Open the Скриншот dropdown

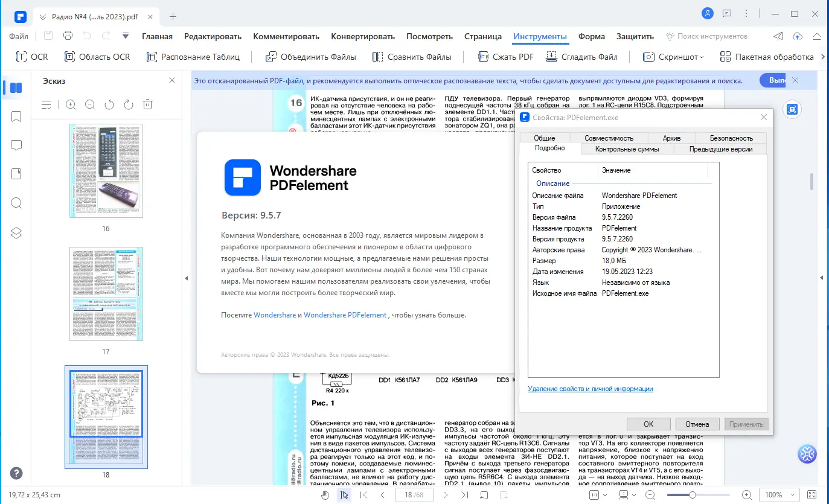pyautogui.click(x=673, y=57)
